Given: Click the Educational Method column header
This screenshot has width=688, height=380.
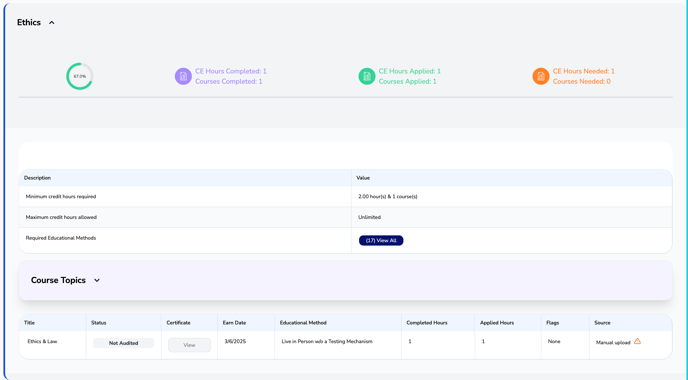Looking at the screenshot, I should pyautogui.click(x=303, y=323).
